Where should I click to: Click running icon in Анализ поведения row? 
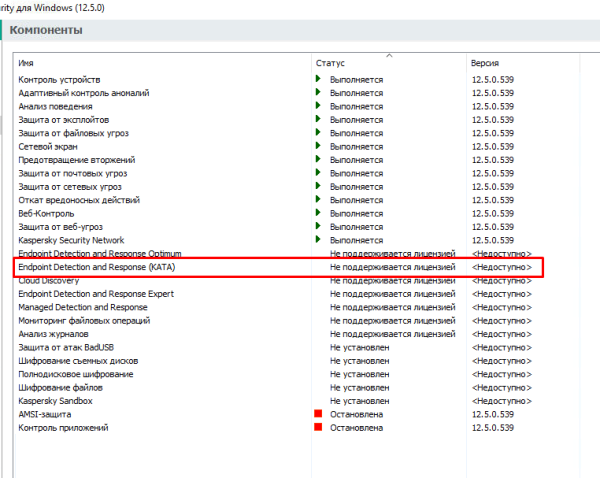318,106
